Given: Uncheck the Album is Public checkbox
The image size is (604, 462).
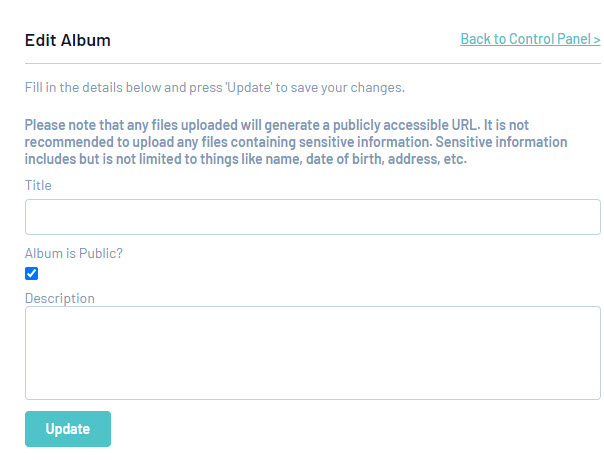Looking at the screenshot, I should [x=32, y=274].
